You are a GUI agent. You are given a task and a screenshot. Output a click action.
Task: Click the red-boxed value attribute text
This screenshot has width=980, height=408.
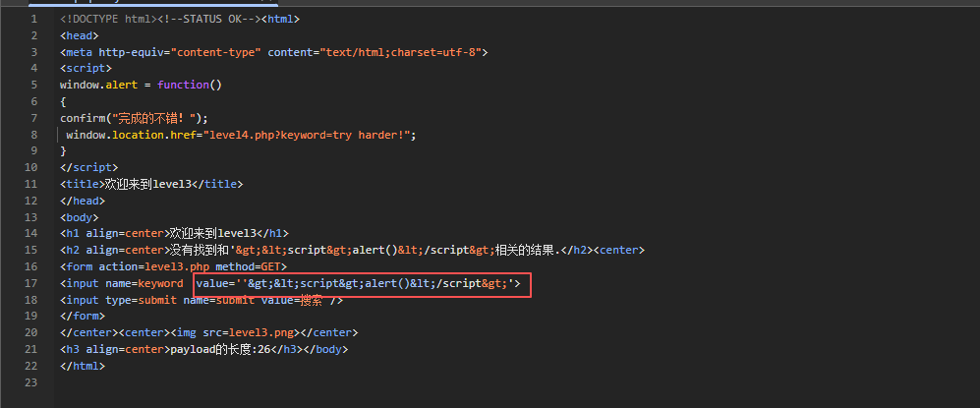pyautogui.click(x=358, y=284)
